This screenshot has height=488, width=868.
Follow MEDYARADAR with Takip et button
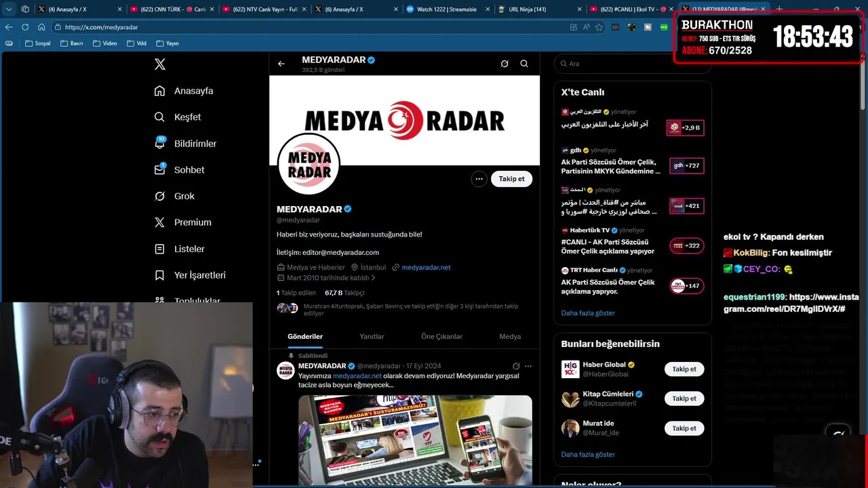tap(512, 179)
